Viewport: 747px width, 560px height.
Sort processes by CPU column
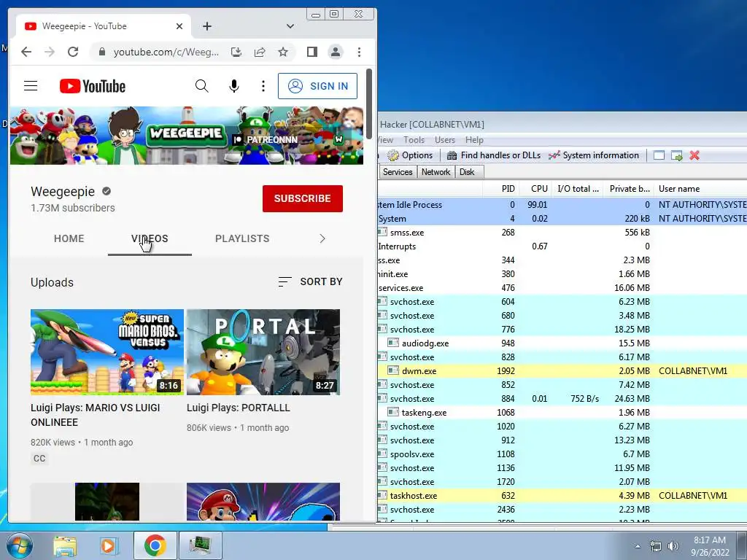point(536,189)
